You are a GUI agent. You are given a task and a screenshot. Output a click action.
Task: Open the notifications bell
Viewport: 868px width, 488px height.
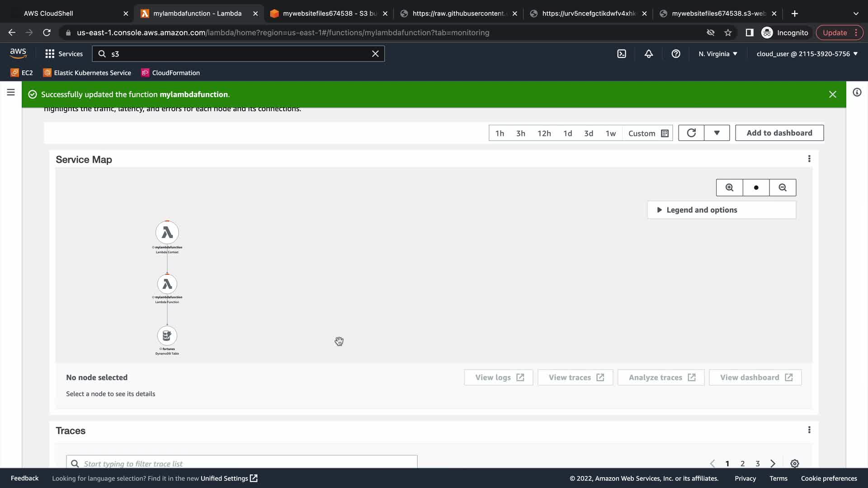tap(649, 54)
